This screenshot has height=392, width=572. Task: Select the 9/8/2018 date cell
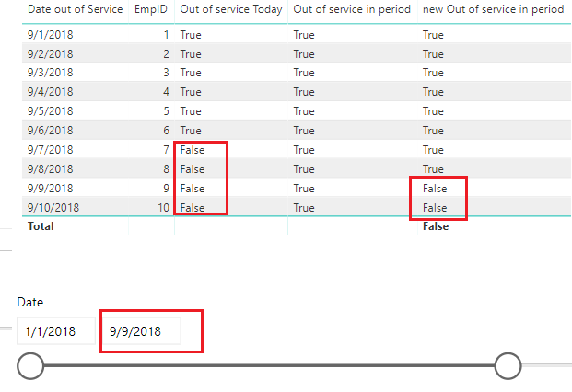tap(51, 169)
